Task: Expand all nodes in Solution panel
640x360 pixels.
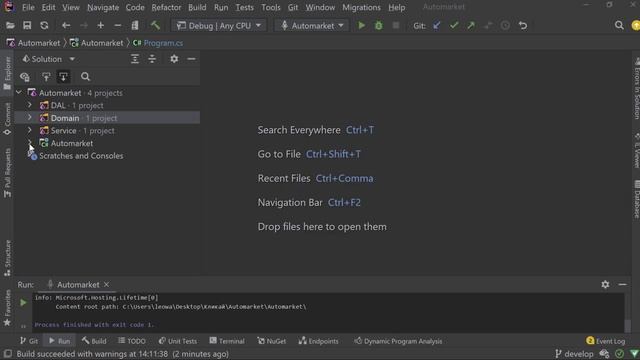Action: tap(135, 59)
